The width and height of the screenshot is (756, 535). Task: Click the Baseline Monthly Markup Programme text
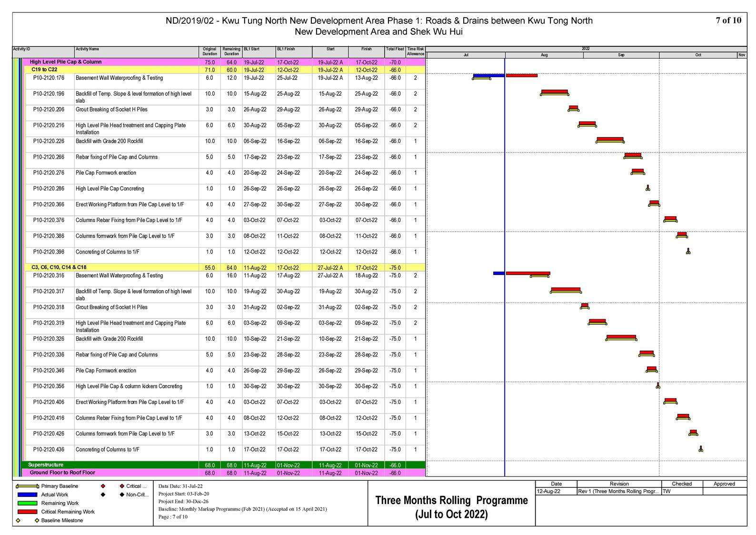click(x=243, y=509)
